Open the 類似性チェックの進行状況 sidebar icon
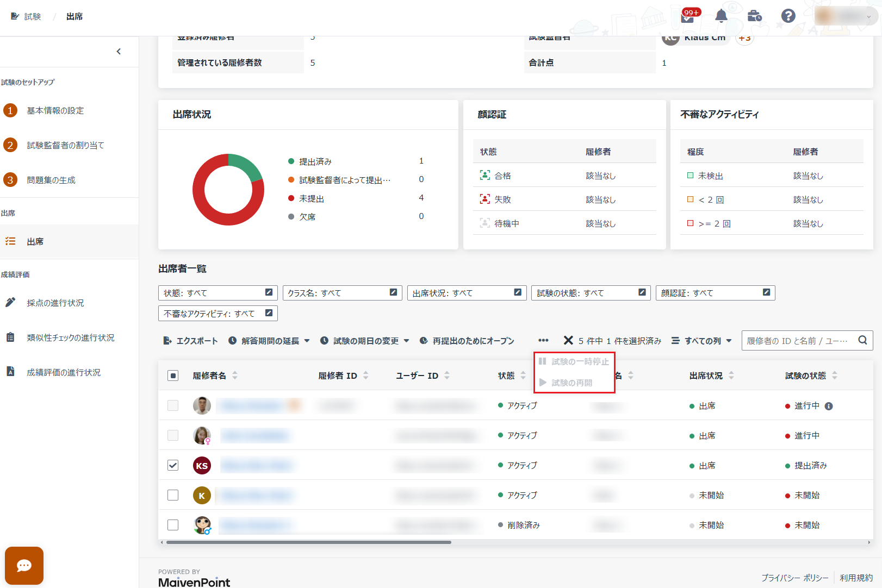Image resolution: width=882 pixels, height=588 pixels. 11,337
